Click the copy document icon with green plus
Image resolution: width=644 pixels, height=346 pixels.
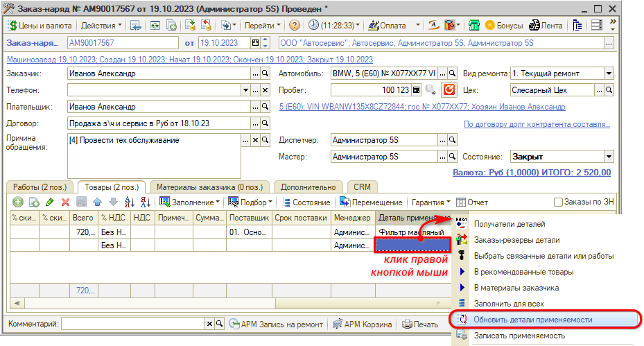coord(171,26)
